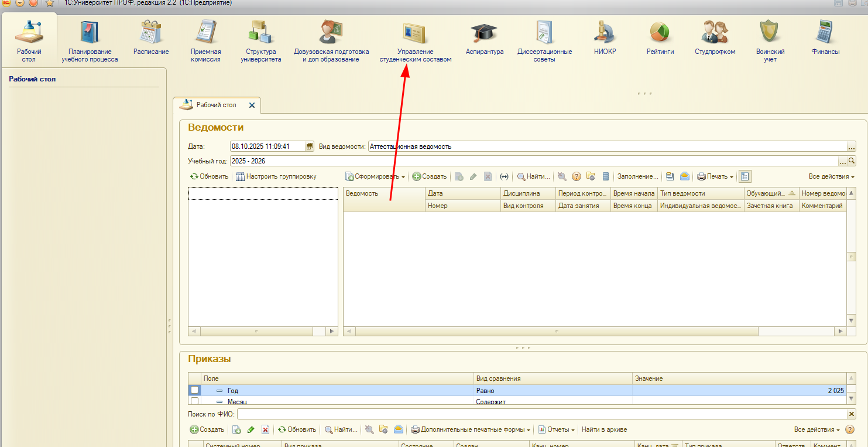Click the Настроить группировку button

click(276, 176)
